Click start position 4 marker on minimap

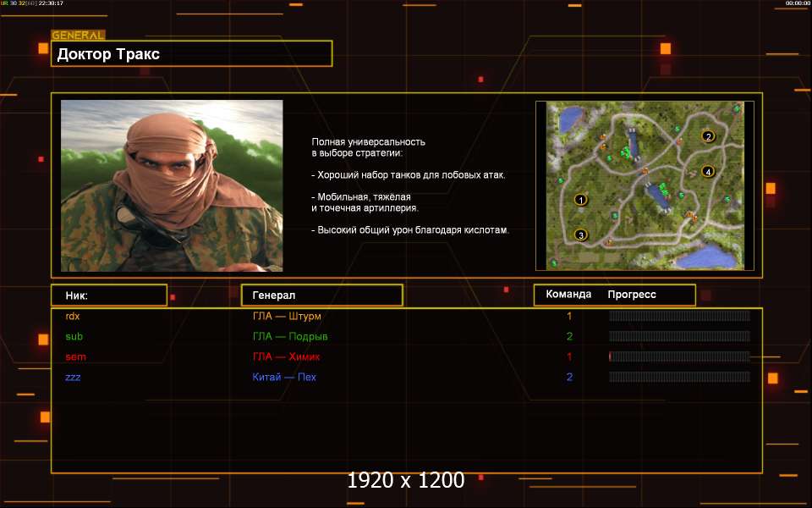[708, 171]
